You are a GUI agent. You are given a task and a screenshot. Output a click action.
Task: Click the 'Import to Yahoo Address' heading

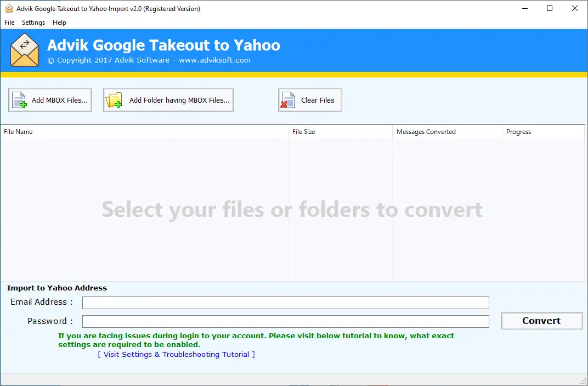click(x=57, y=288)
